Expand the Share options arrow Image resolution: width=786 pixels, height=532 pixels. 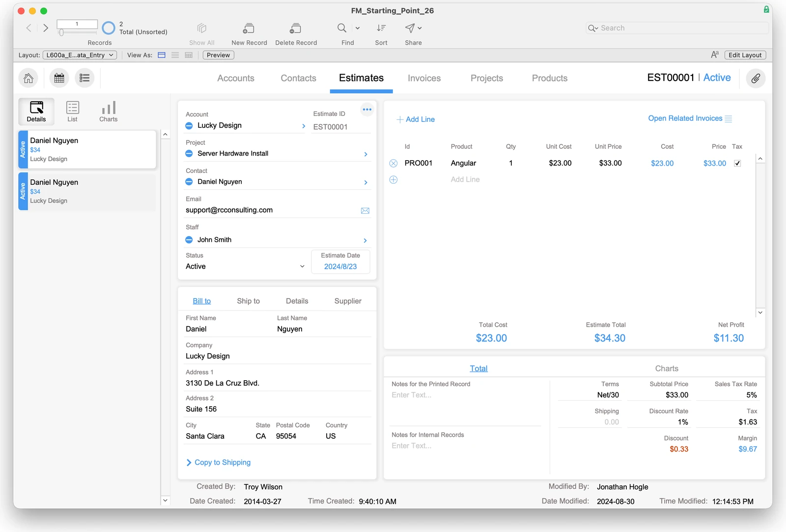click(x=420, y=28)
